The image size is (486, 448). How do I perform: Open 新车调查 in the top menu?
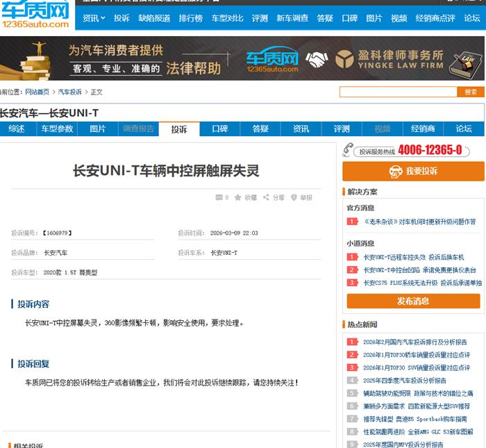click(x=292, y=18)
